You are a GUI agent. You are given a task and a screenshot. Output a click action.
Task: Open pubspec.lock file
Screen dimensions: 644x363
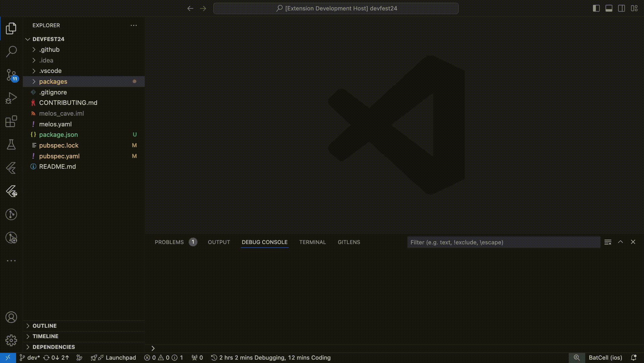(84, 146)
